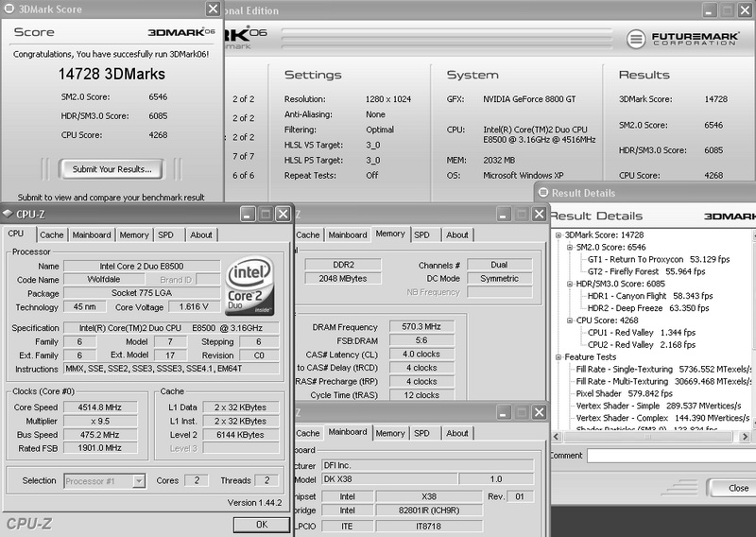Click mainboard model field DK X38

pyautogui.click(x=389, y=479)
